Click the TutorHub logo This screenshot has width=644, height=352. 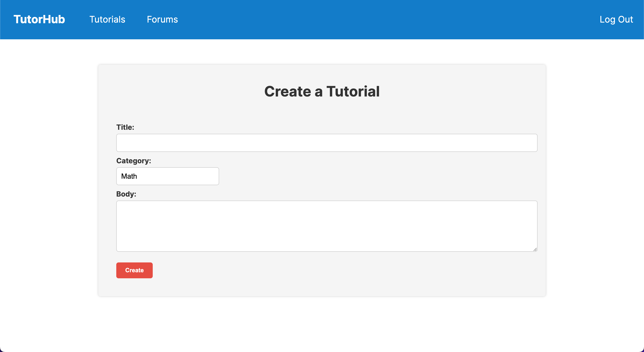[x=39, y=19]
